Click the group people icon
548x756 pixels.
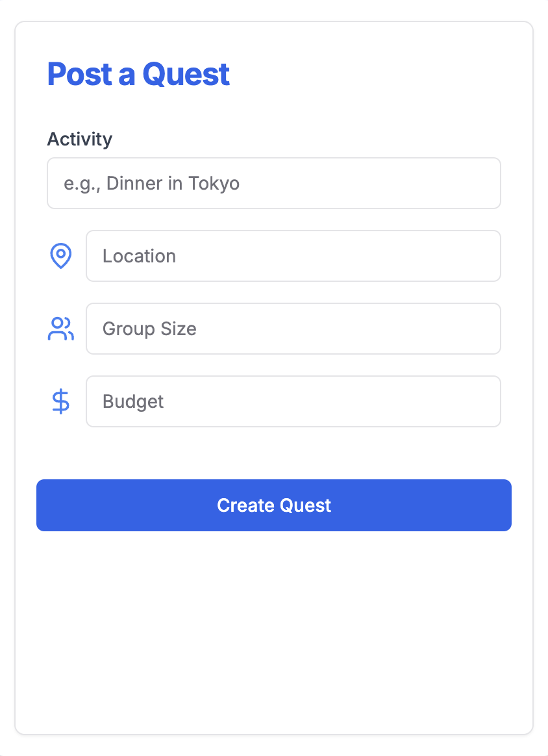(61, 329)
